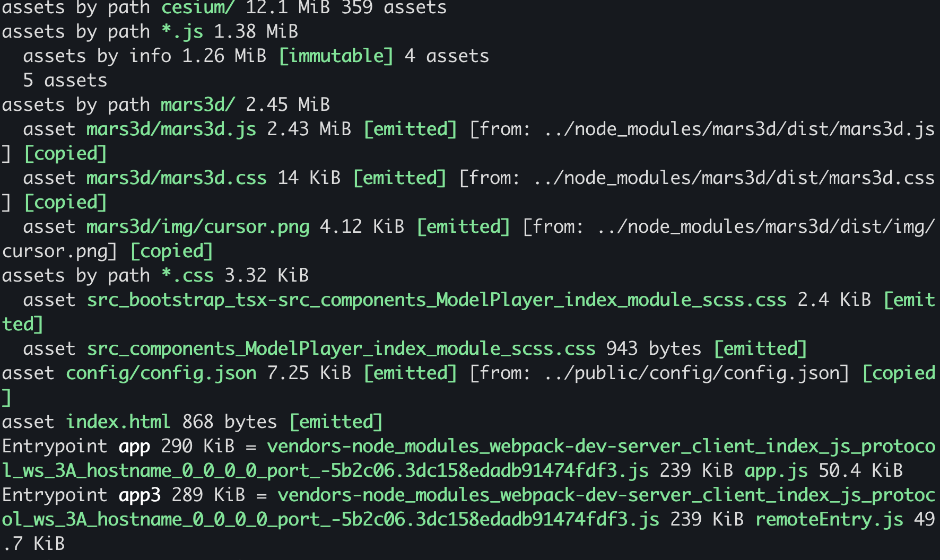The height and width of the screenshot is (560, 940).
Task: Click the '239 KiB' size before 'remoteEntry.js'
Action: (x=707, y=520)
